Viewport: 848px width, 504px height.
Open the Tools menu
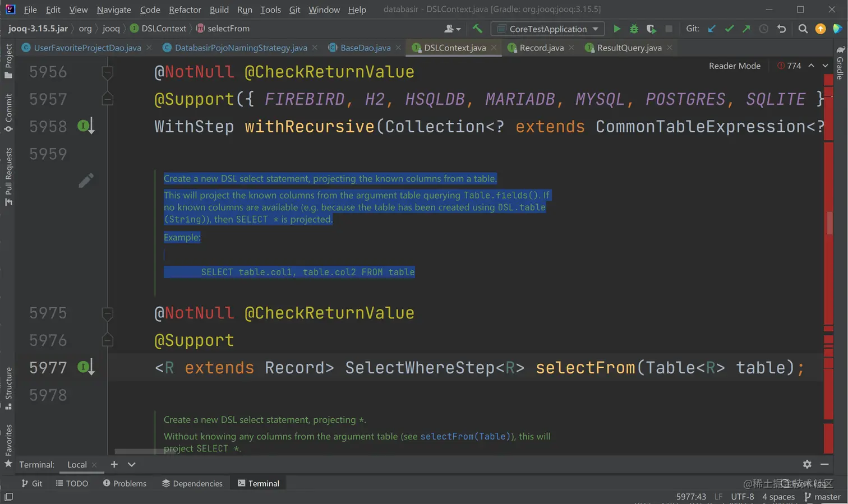270,10
